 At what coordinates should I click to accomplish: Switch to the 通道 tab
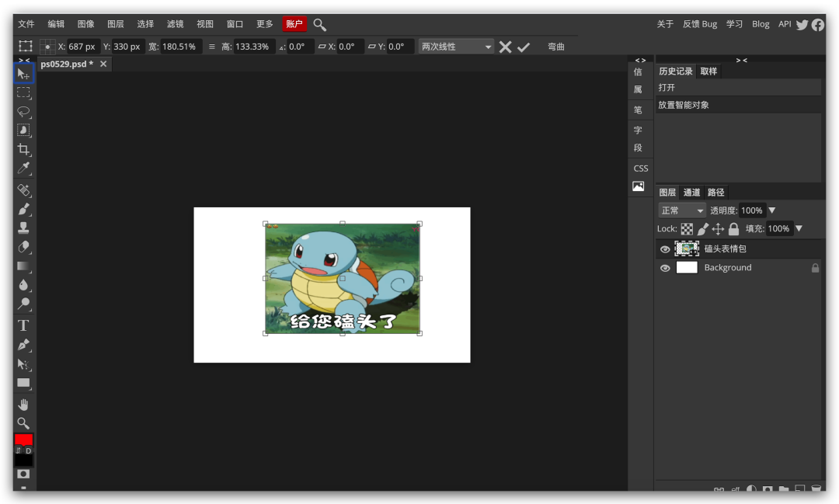click(691, 193)
